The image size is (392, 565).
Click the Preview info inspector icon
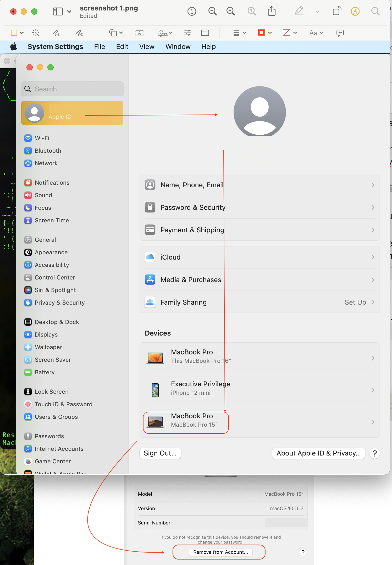point(192,11)
